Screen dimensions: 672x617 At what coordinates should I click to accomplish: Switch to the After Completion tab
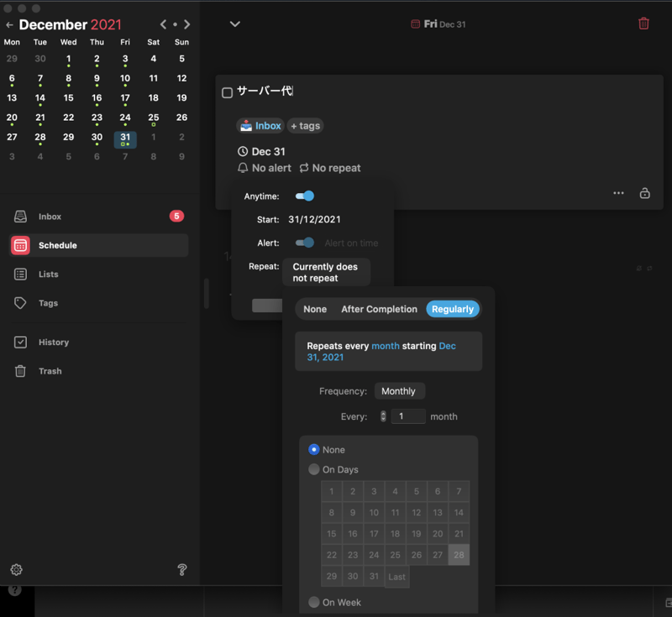379,309
